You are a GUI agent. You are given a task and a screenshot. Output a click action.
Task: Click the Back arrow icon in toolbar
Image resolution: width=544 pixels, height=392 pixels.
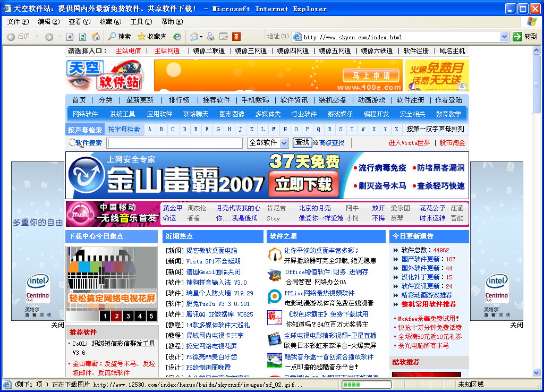[11, 37]
